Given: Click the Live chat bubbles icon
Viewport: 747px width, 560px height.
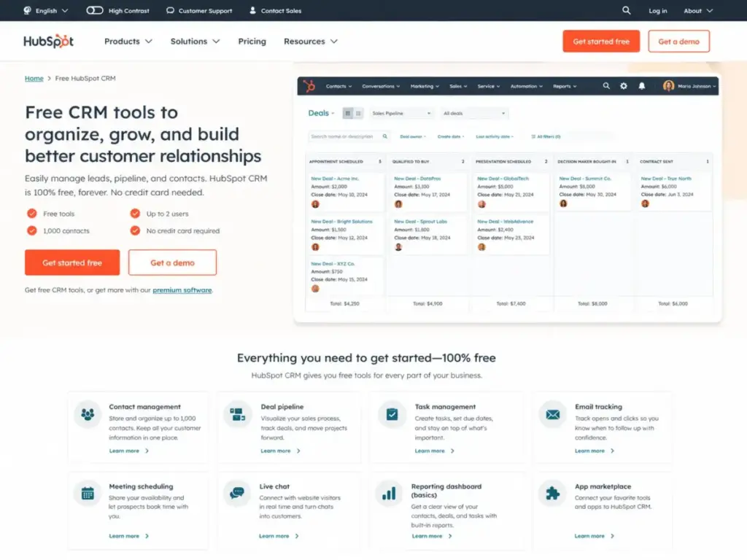Looking at the screenshot, I should point(237,493).
